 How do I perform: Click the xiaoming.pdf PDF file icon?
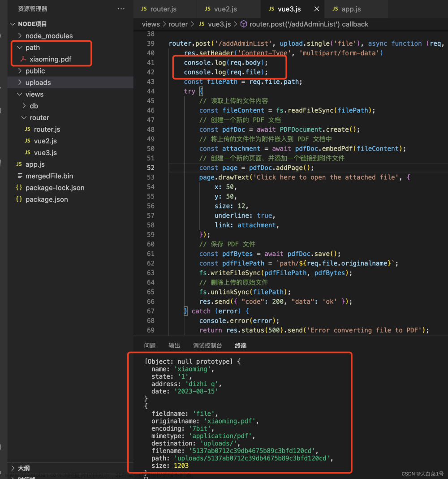[23, 59]
